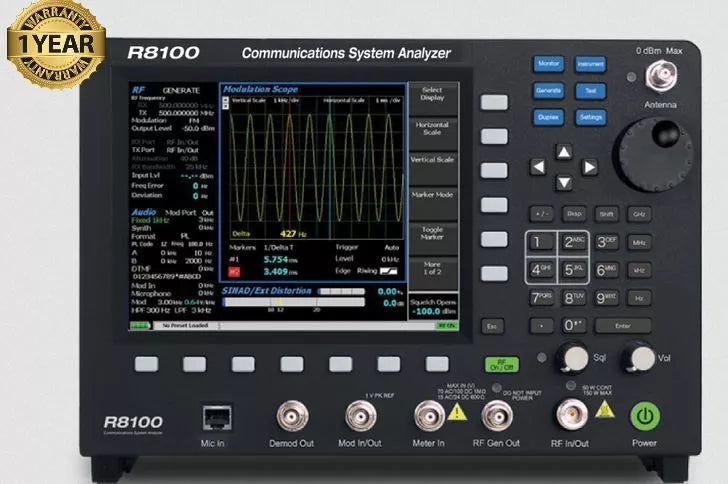This screenshot has width=728, height=484.
Task: Tap the Shift key
Action: [x=606, y=214]
